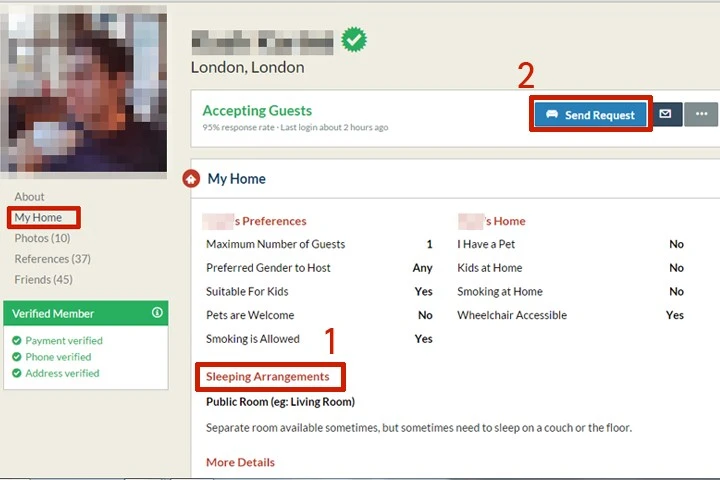Open message via envelope icon button
The width and height of the screenshot is (720, 480).
point(665,114)
